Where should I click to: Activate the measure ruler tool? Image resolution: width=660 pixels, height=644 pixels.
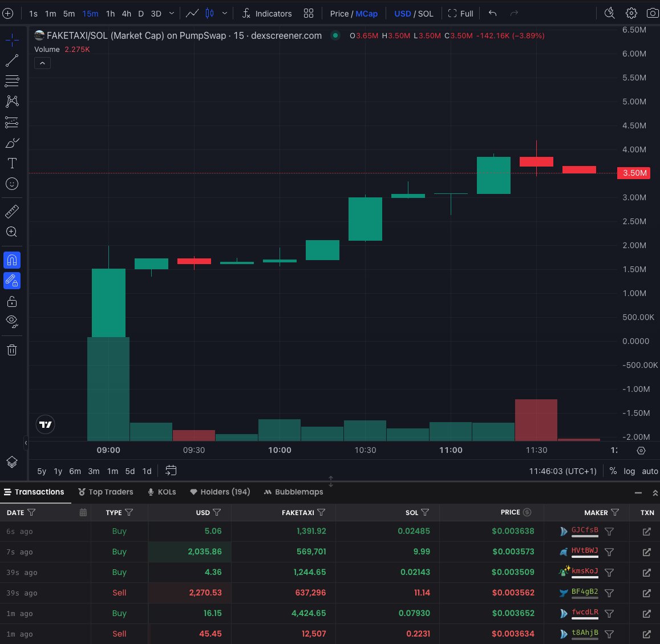click(12, 212)
